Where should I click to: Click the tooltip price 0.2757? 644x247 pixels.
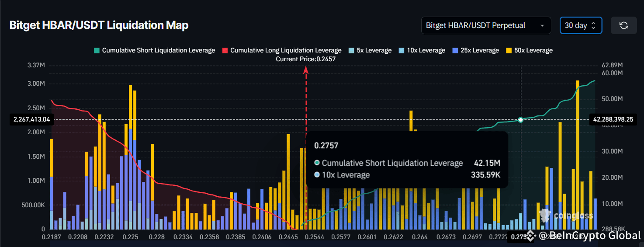[326, 146]
